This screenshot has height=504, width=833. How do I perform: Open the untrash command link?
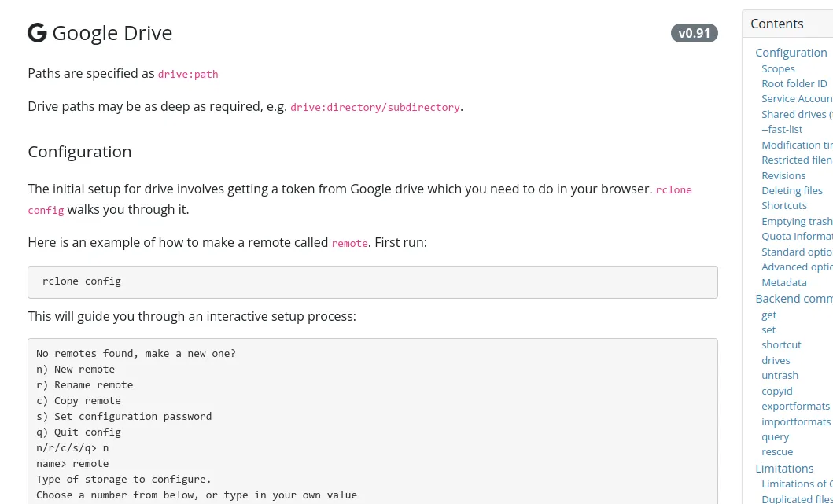click(x=780, y=375)
